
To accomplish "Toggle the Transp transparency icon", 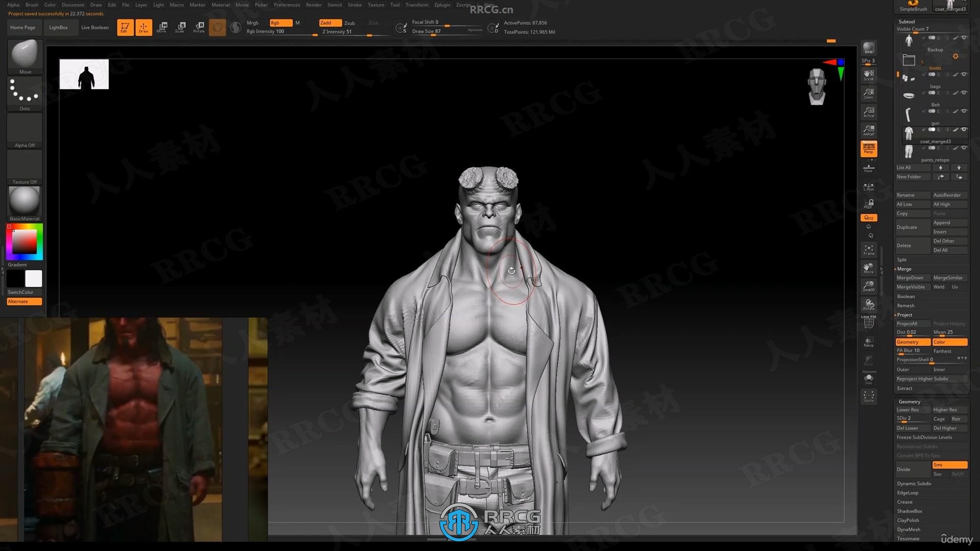I will coord(868,342).
